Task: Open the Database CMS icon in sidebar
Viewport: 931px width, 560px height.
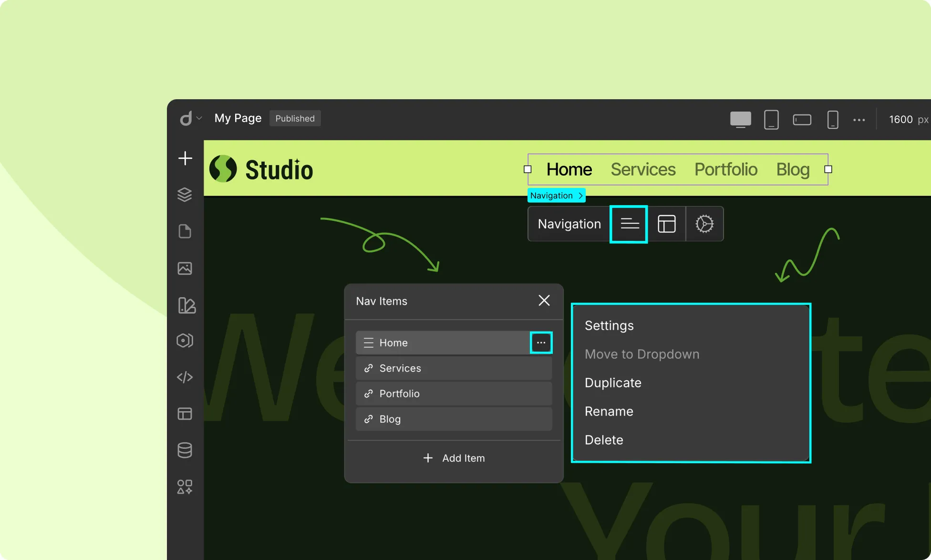Action: pyautogui.click(x=185, y=450)
